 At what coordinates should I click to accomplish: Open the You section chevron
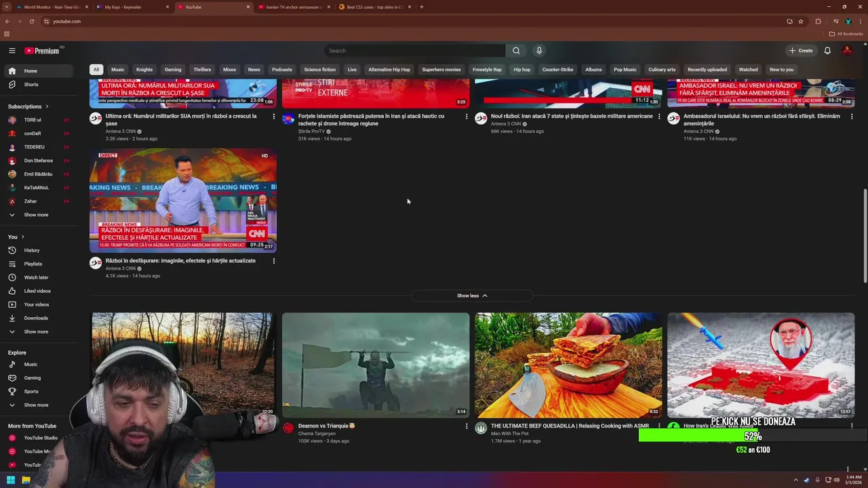point(22,237)
